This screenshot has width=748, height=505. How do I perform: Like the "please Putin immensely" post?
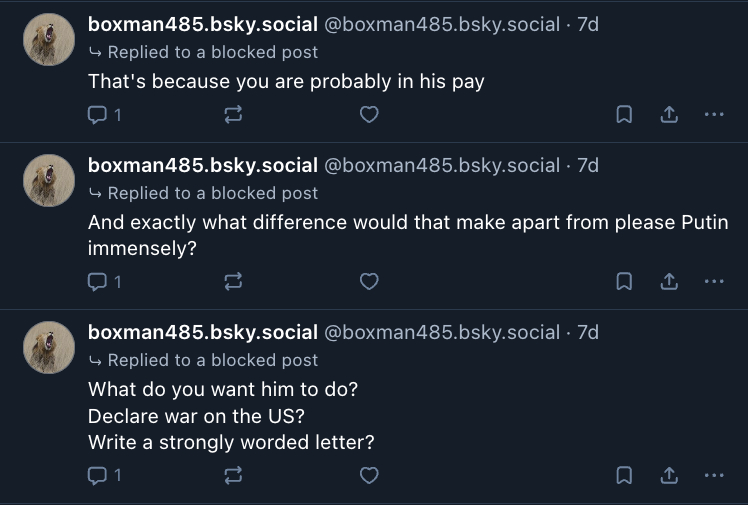click(x=369, y=282)
